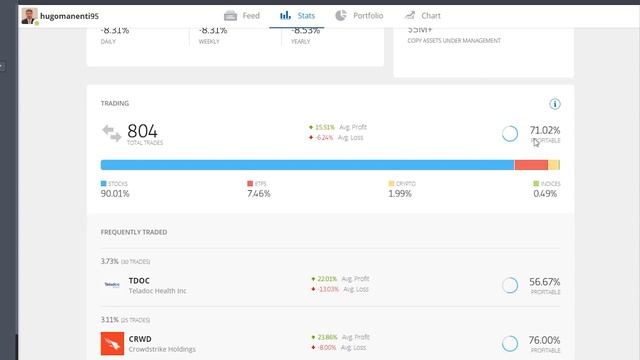Click the ETFs legend swatch
This screenshot has height=360, width=640.
(250, 184)
